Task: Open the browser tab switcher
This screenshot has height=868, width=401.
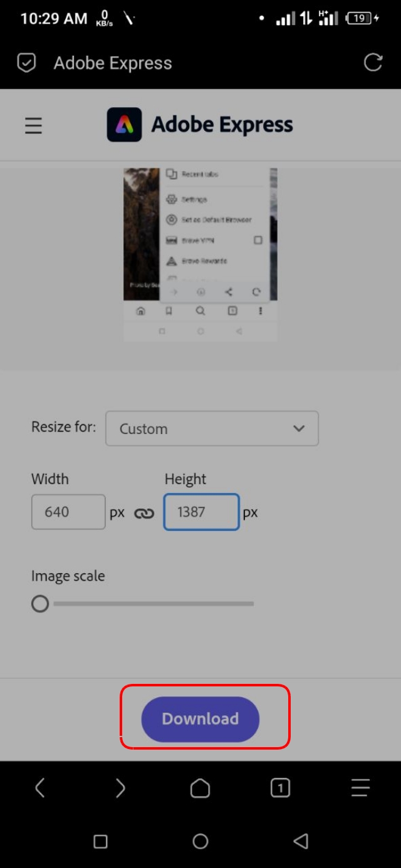Action: [x=280, y=788]
